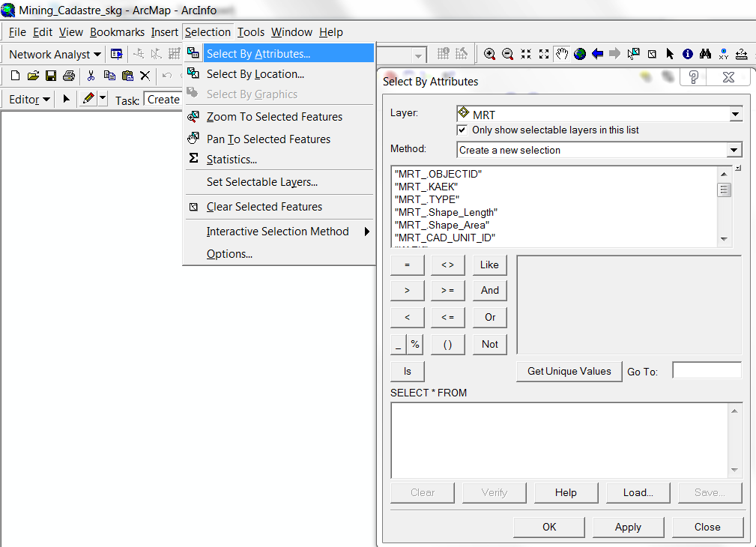This screenshot has height=547, width=756.
Task: Click the Go To input field
Action: pyautogui.click(x=707, y=370)
